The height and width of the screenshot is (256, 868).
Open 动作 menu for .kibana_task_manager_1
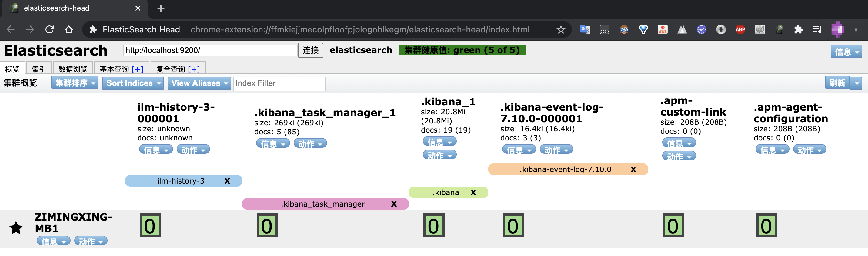[x=310, y=143]
